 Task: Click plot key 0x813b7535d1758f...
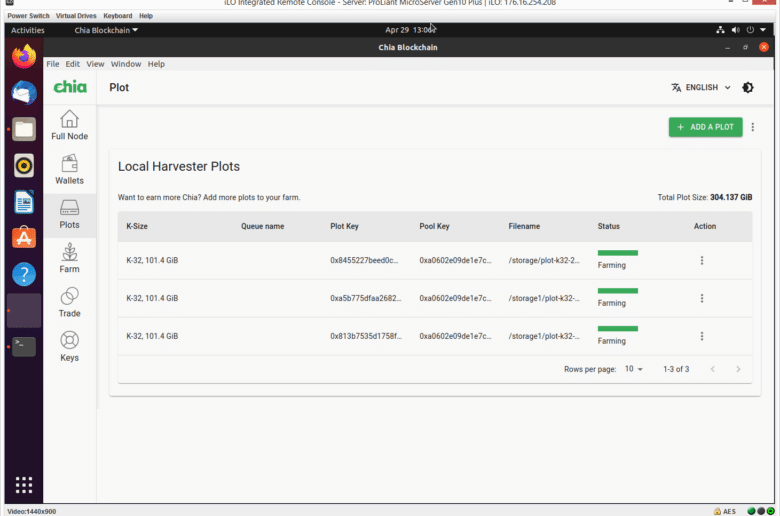click(x=366, y=336)
